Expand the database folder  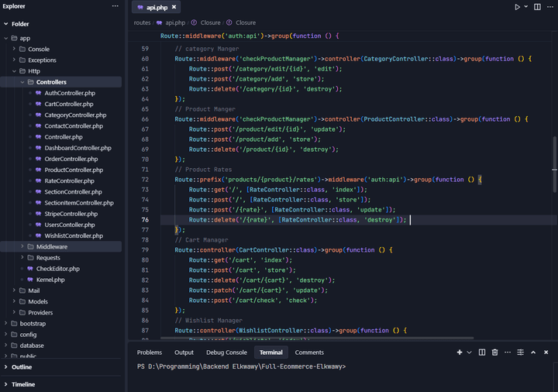pyautogui.click(x=6, y=346)
